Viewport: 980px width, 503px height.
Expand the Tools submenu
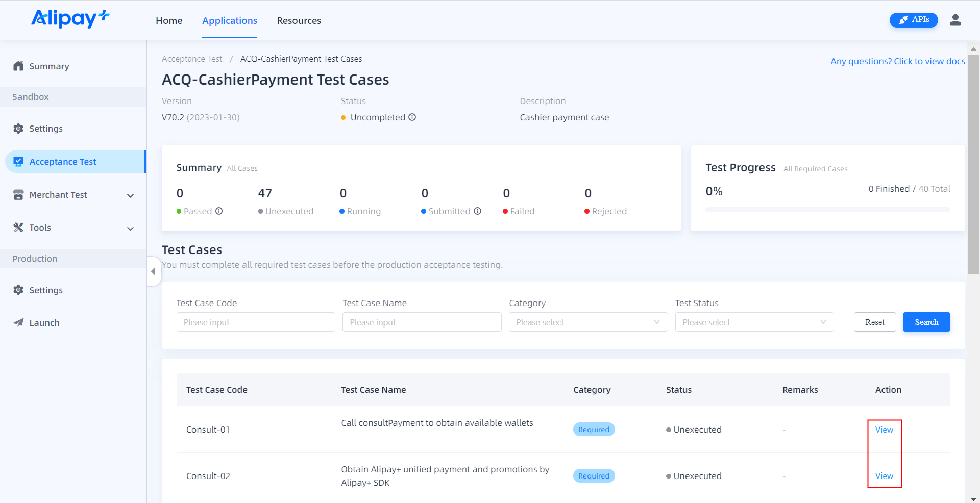click(x=130, y=228)
